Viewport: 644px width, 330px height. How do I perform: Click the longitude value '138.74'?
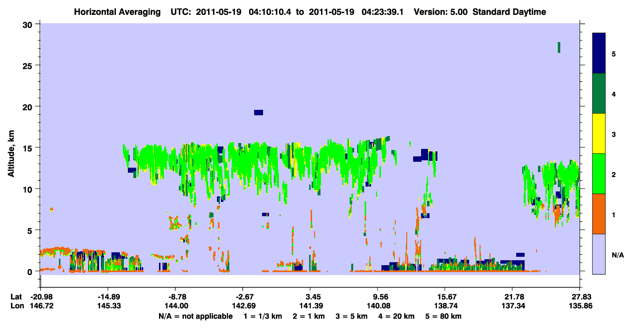tap(445, 306)
